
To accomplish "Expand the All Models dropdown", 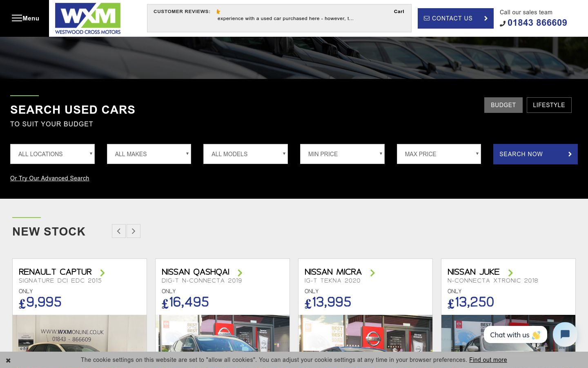I will (245, 154).
